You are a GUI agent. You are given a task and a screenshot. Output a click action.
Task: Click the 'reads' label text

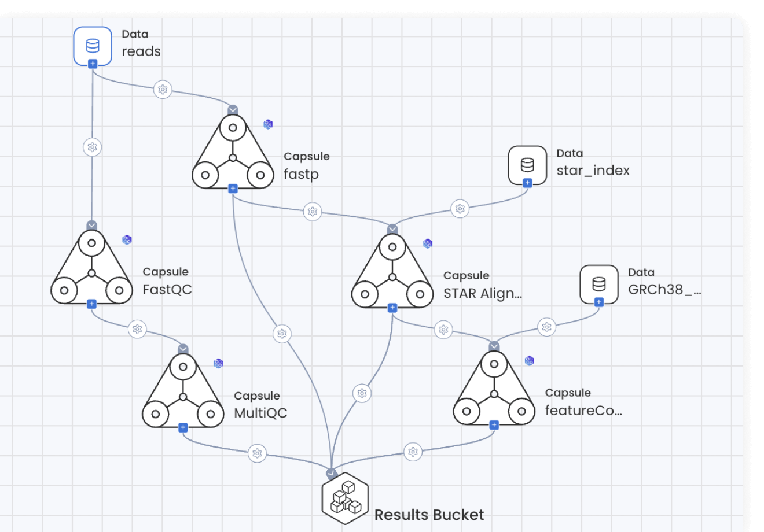click(x=141, y=51)
